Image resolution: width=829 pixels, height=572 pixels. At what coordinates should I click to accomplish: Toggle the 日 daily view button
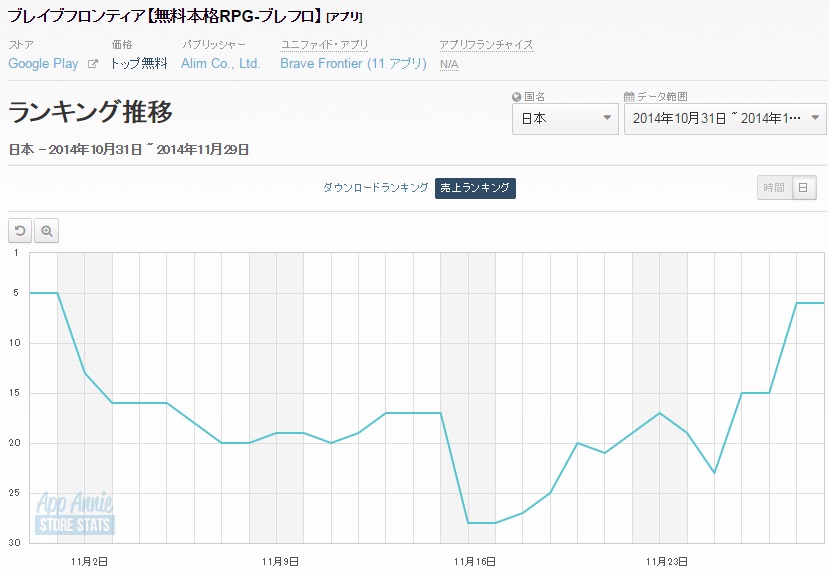[x=804, y=188]
